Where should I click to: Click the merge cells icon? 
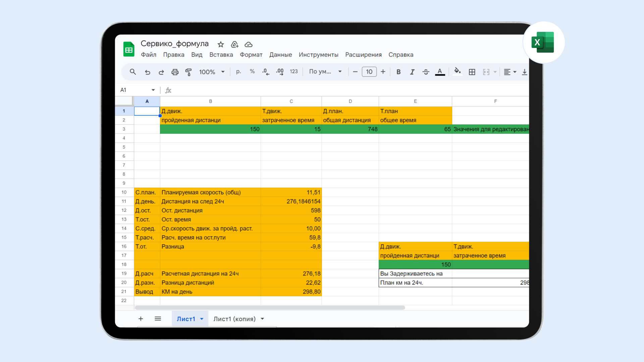486,72
